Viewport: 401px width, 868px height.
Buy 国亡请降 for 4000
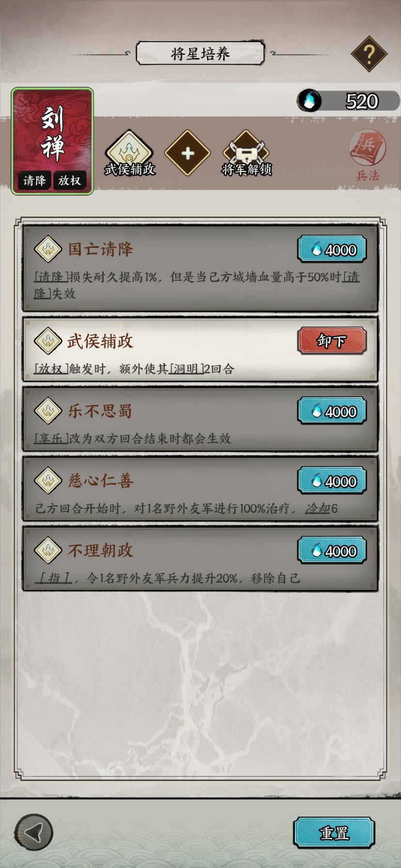coord(332,249)
